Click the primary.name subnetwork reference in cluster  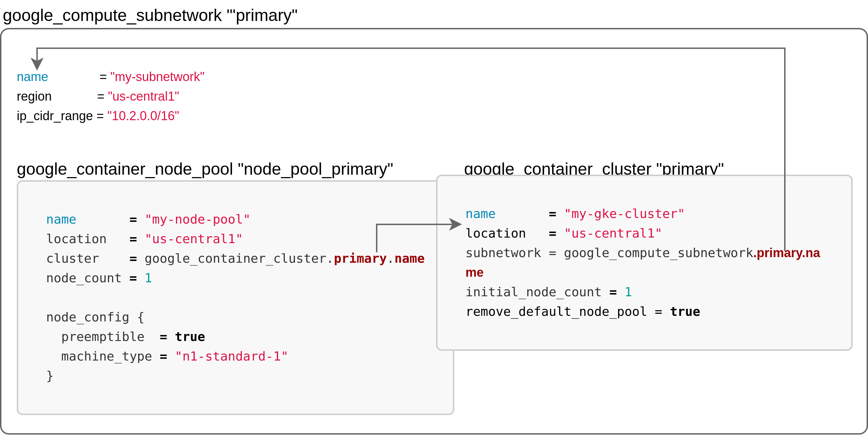point(643,262)
